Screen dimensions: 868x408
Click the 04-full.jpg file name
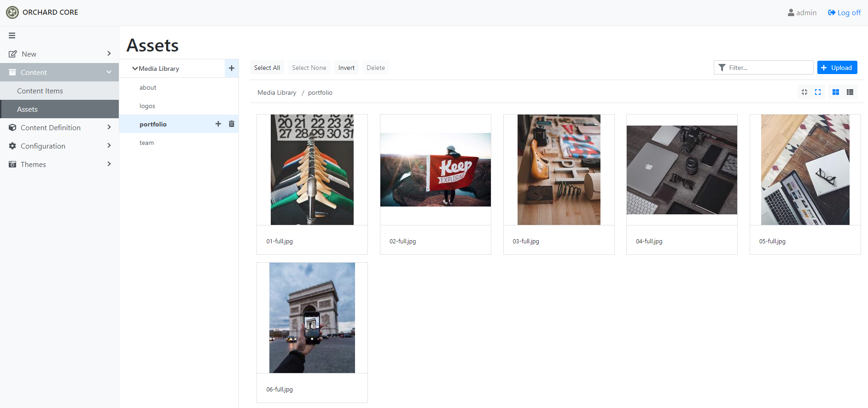coord(649,241)
